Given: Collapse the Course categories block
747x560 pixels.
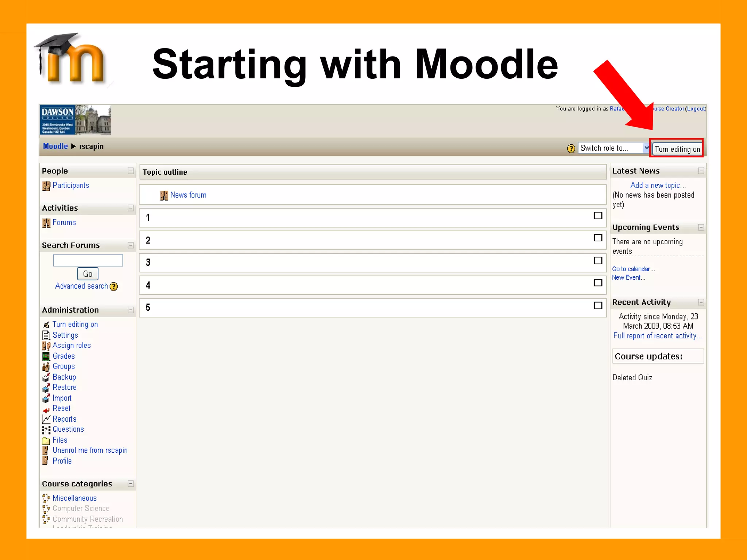Looking at the screenshot, I should click(x=131, y=484).
